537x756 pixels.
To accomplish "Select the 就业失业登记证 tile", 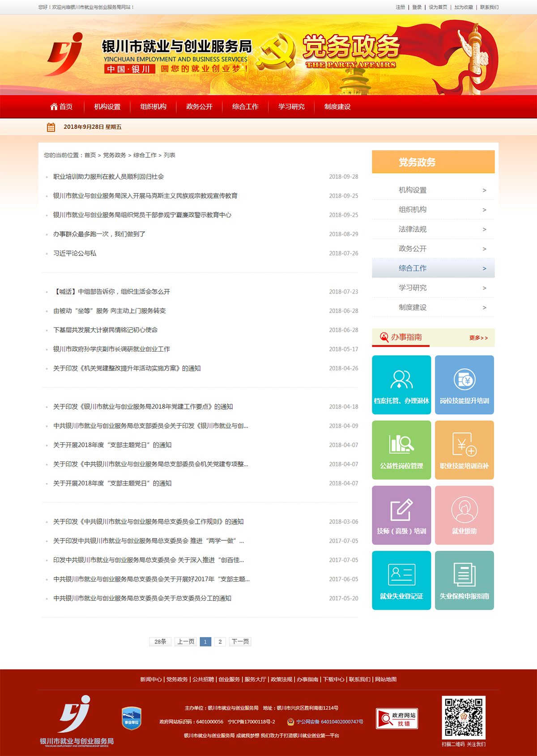I will [x=401, y=580].
